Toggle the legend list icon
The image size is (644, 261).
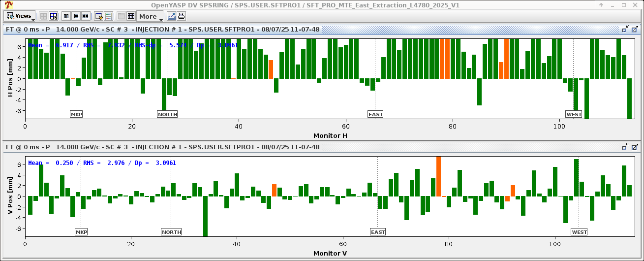pos(108,16)
